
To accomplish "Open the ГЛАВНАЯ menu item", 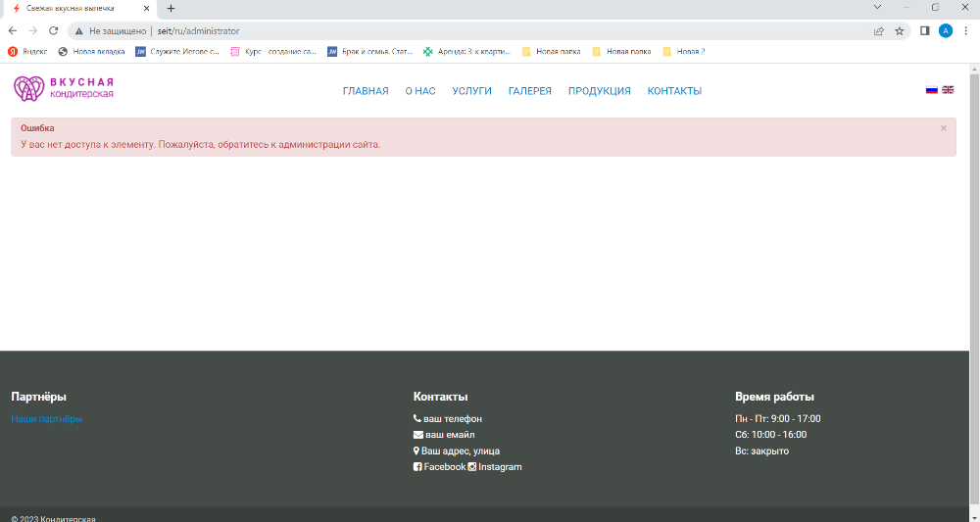I will point(366,91).
